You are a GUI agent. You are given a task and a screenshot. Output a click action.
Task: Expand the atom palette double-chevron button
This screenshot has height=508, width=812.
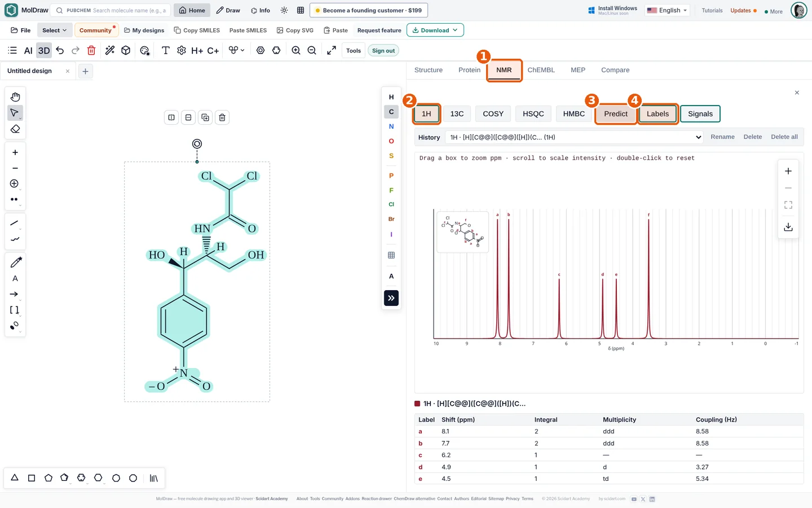(391, 298)
